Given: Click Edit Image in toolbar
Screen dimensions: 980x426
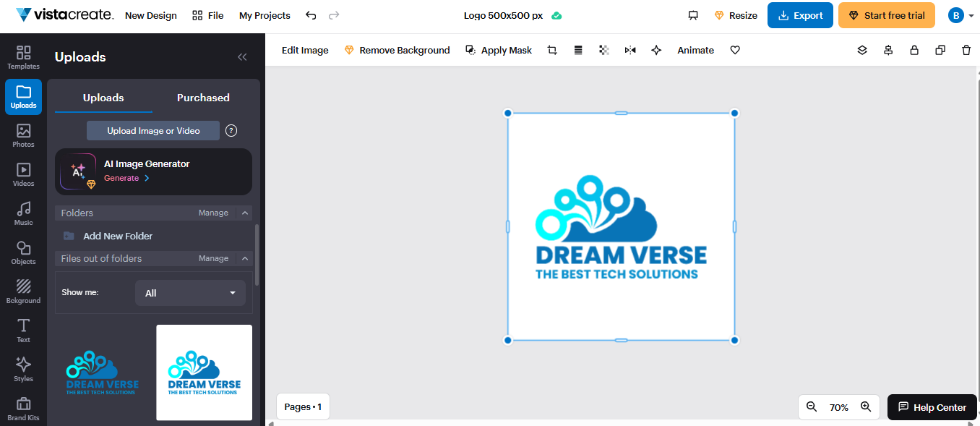Looking at the screenshot, I should pyautogui.click(x=305, y=50).
